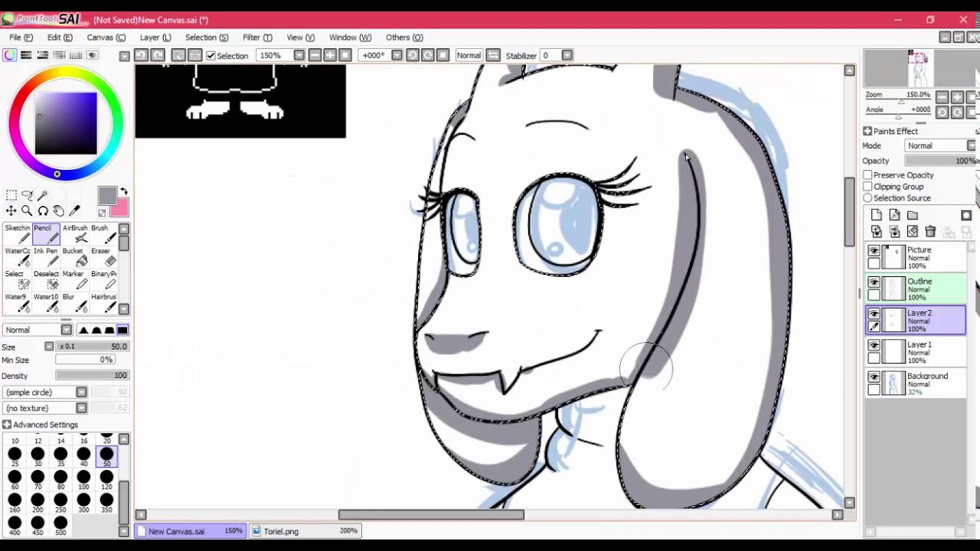
Task: Enable Clipping Group
Action: coord(867,187)
